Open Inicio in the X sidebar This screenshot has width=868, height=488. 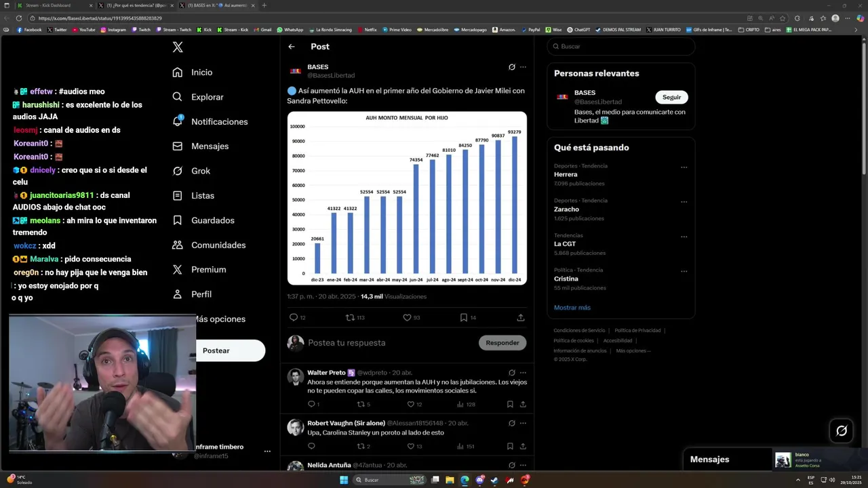click(x=193, y=73)
